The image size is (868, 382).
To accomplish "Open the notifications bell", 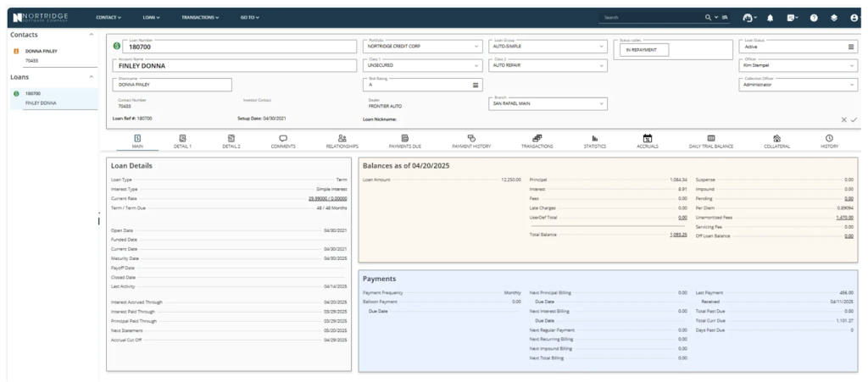I will click(x=770, y=18).
